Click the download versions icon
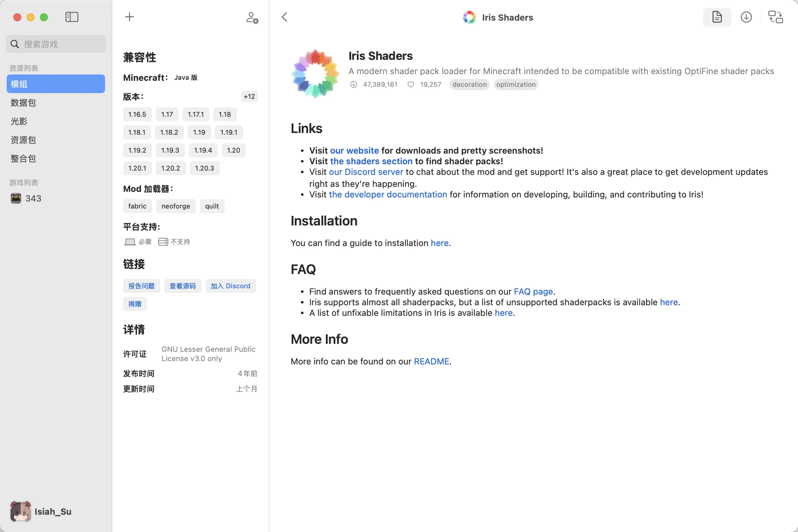 pos(746,17)
